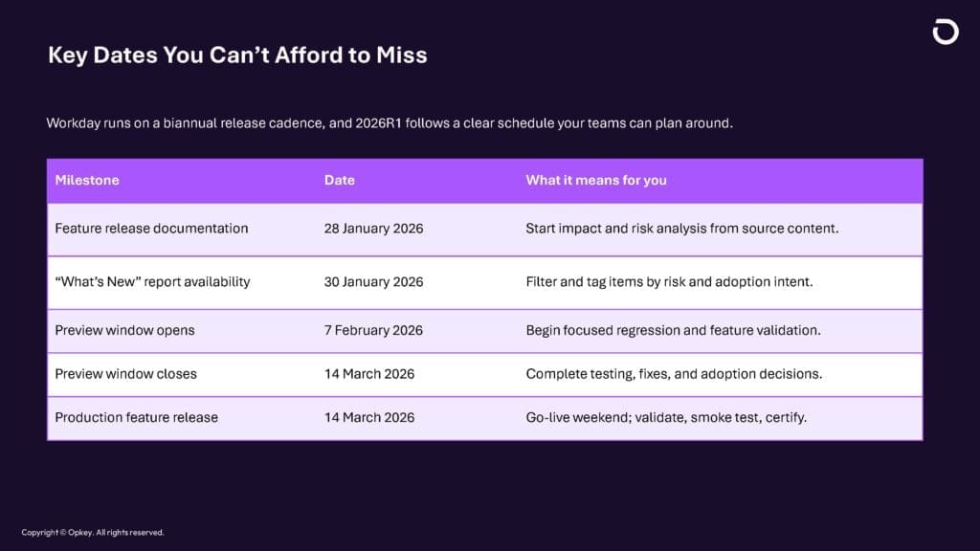Select the "What's New" report availability cell
Viewport: 980px width, 551px height.
click(152, 282)
